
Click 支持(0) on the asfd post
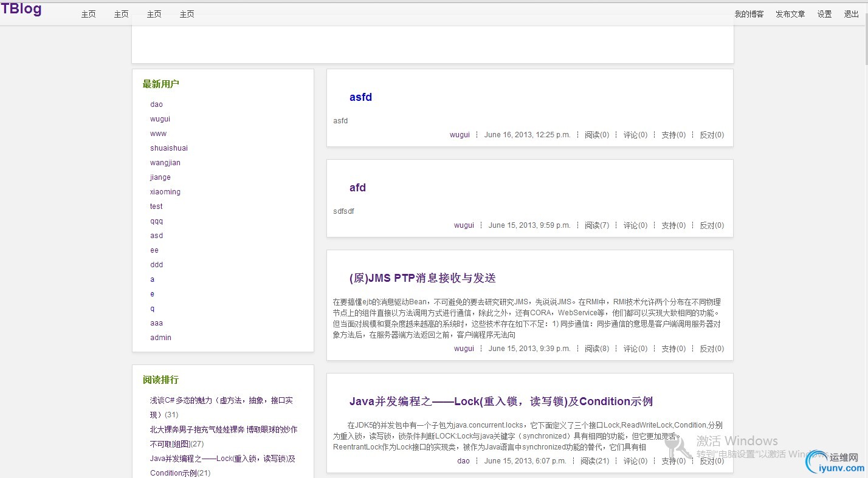coord(673,135)
